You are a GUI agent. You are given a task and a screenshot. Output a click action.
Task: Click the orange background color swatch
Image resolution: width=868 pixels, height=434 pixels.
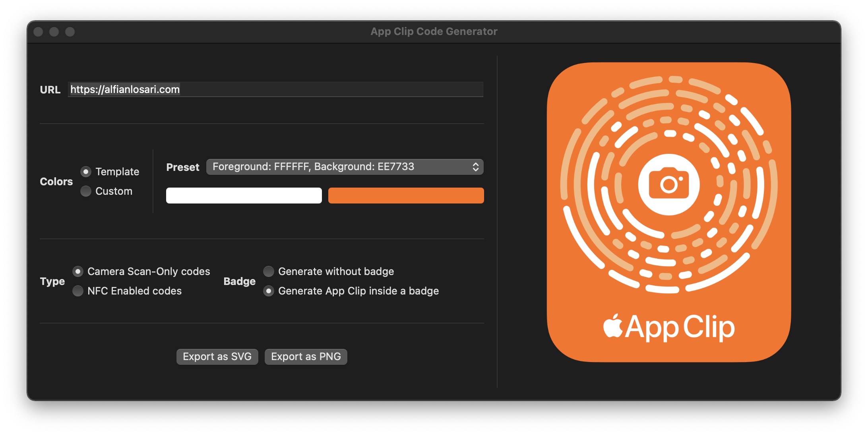(406, 196)
